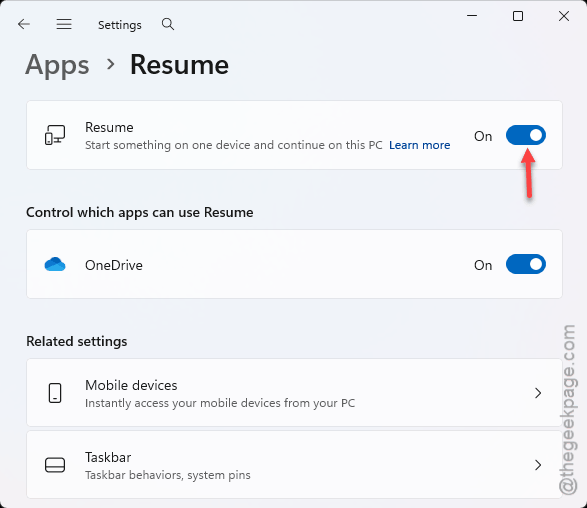Click the Taskbar icon

tap(55, 465)
